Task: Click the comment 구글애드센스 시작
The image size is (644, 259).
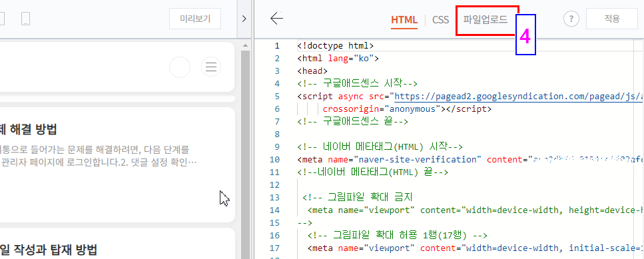Action: [x=358, y=83]
